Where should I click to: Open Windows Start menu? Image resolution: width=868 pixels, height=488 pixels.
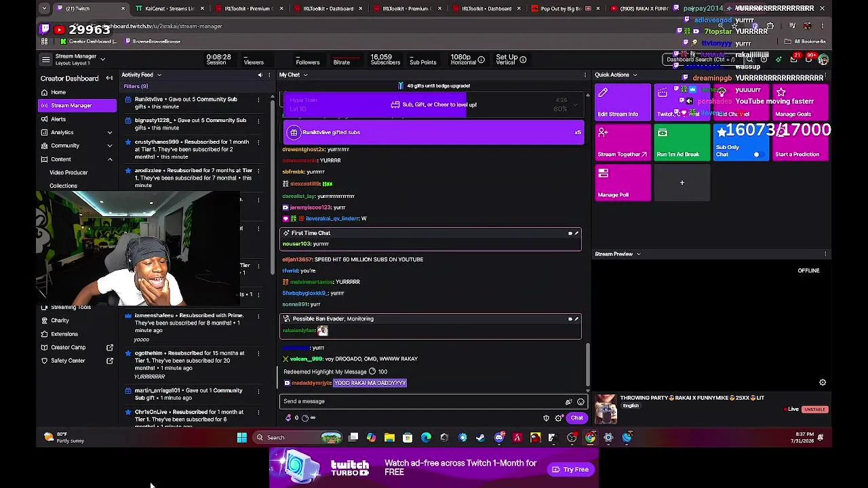(242, 438)
